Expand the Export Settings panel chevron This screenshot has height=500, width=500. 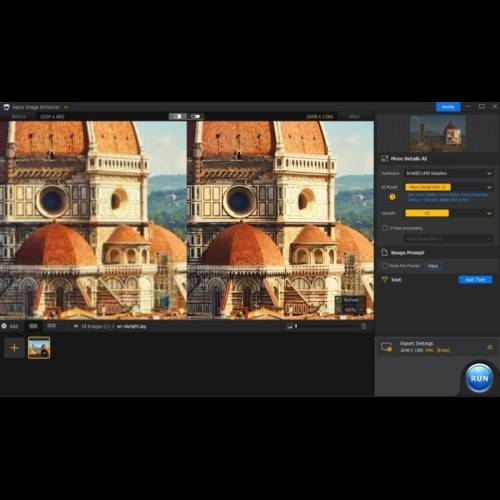tap(490, 347)
